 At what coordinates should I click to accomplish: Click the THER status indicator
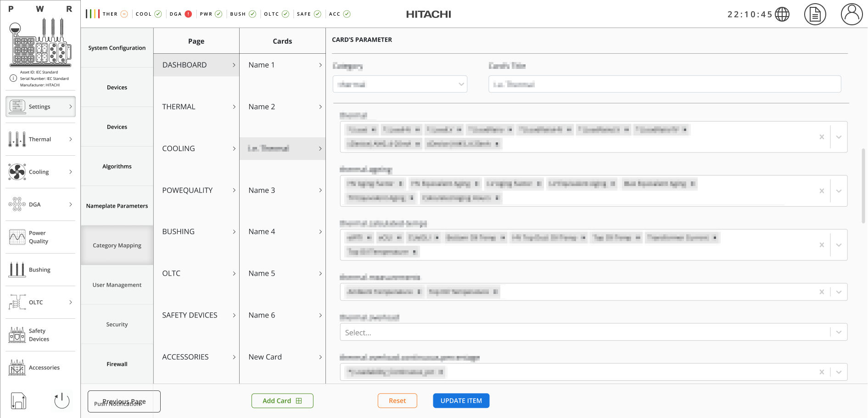pyautogui.click(x=124, y=14)
